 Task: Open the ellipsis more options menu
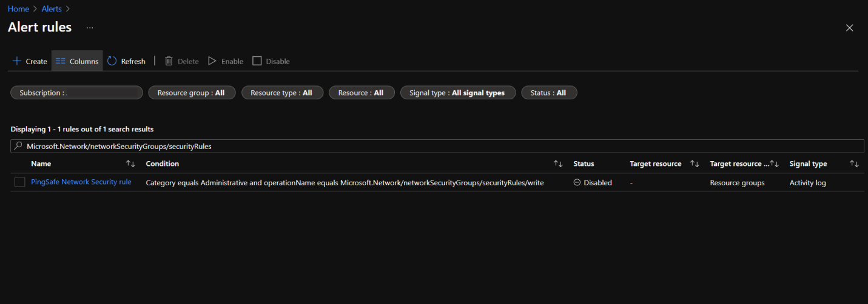click(90, 28)
